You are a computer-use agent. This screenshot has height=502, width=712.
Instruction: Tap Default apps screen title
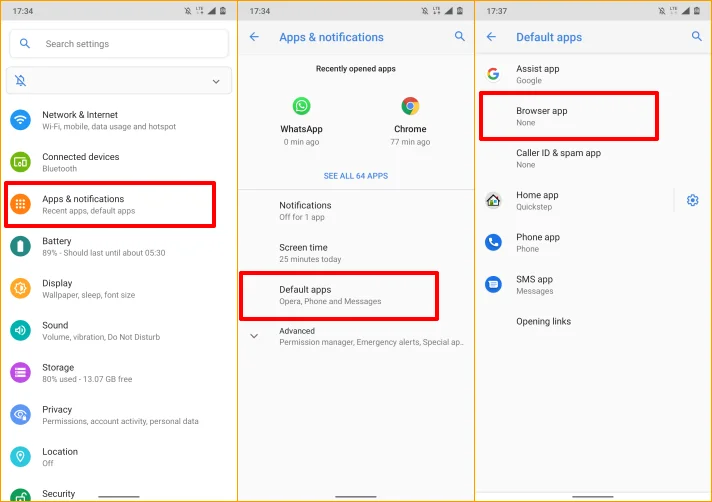click(x=549, y=37)
